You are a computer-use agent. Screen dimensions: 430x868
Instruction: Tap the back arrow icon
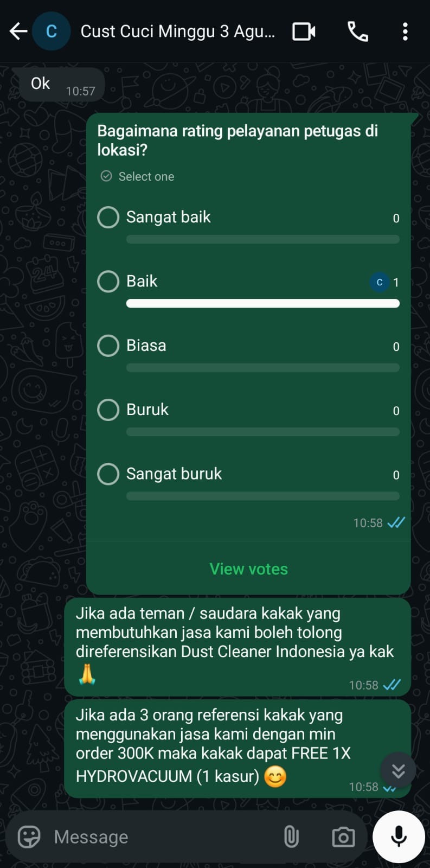(x=18, y=31)
